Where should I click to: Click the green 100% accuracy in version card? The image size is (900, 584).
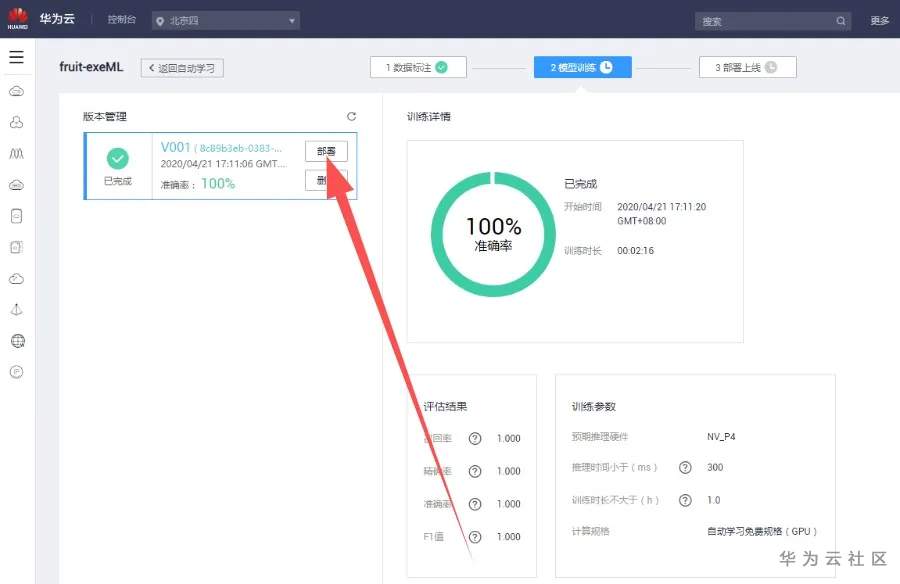point(218,184)
